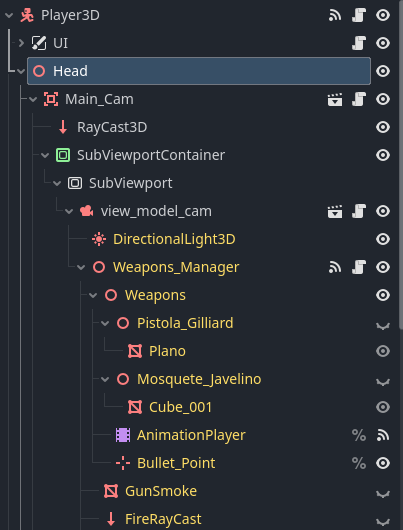Image resolution: width=403 pixels, height=530 pixels.
Task: Toggle visibility of DirectionalLight3D
Action: click(x=383, y=239)
